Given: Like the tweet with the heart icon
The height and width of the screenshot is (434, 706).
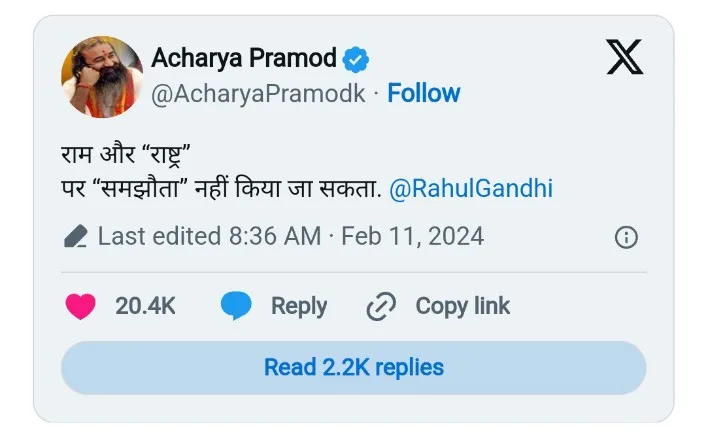Looking at the screenshot, I should [x=80, y=306].
